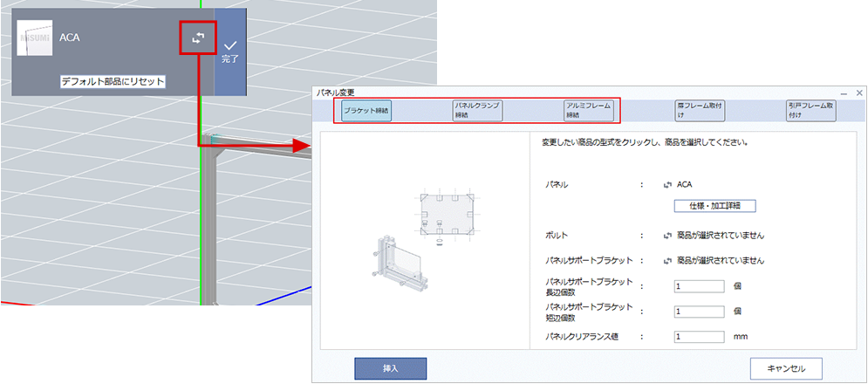Select the パネルクランプ締結 tab
The height and width of the screenshot is (384, 868).
pyautogui.click(x=477, y=111)
